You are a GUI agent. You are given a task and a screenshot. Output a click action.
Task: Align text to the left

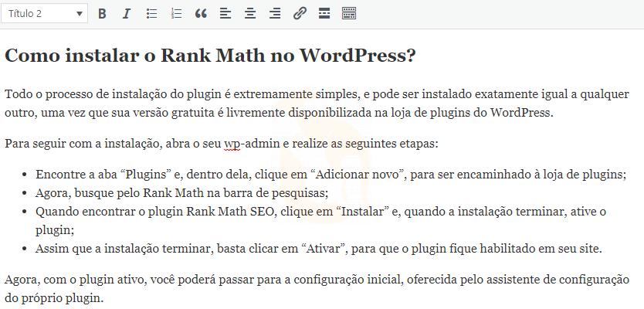click(225, 14)
